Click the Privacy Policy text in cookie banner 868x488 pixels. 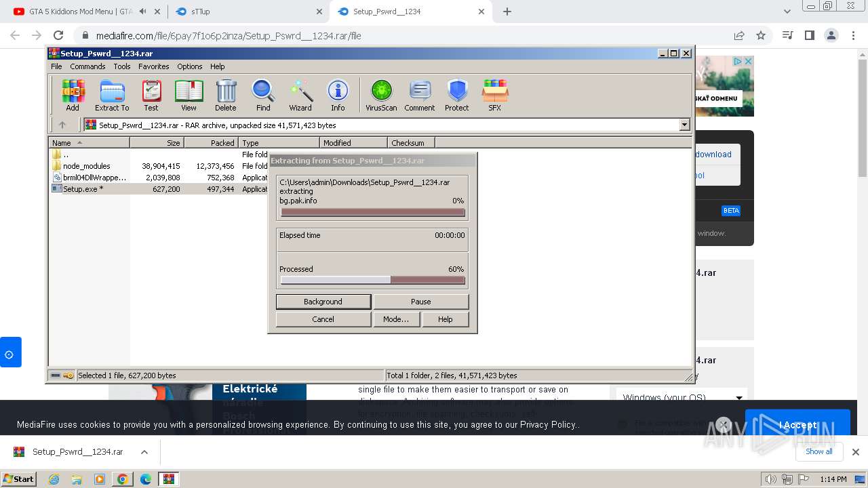coord(548,425)
